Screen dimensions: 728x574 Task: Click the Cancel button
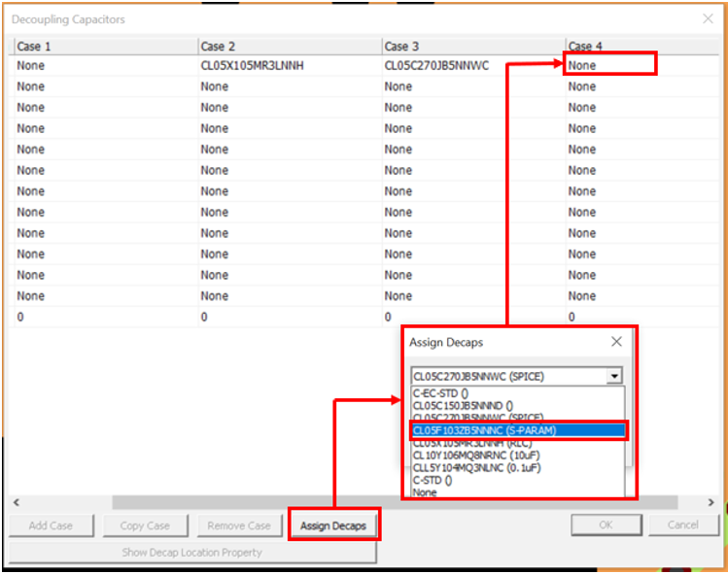tap(684, 525)
